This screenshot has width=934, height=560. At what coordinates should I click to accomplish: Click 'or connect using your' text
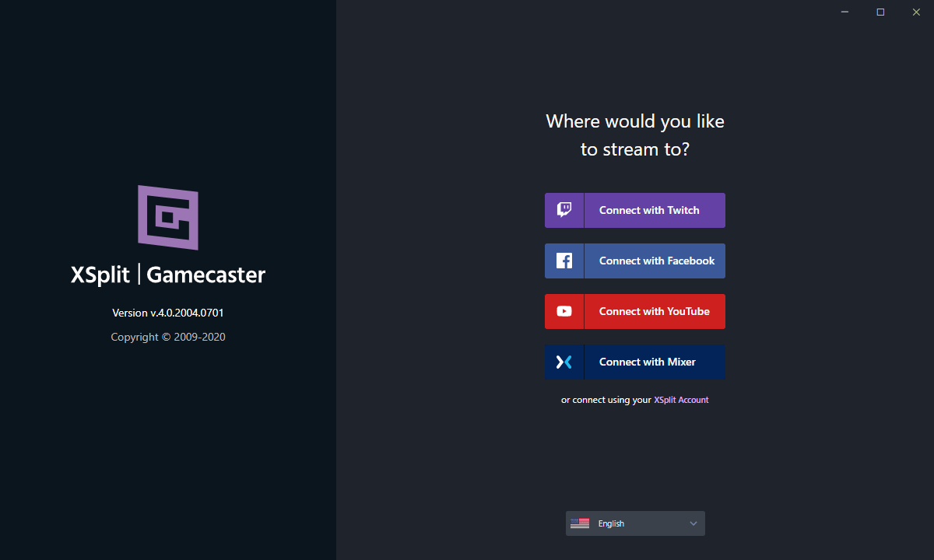click(x=606, y=400)
